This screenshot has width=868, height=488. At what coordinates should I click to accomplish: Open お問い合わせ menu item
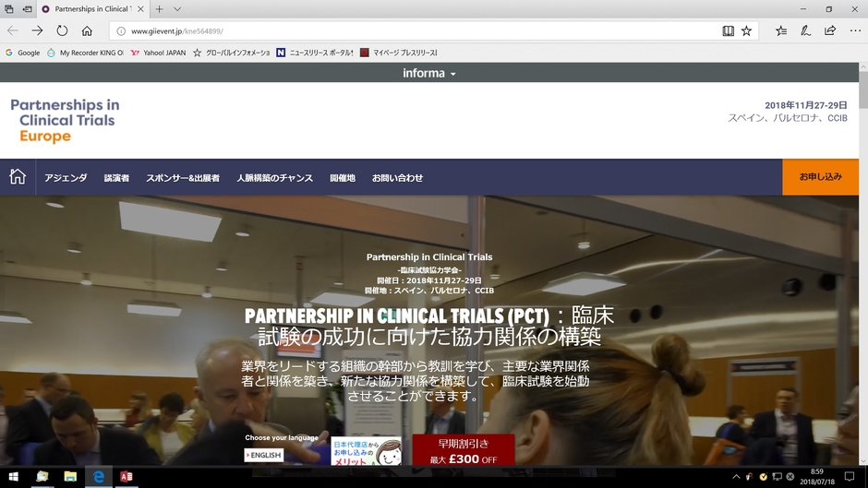tap(397, 178)
